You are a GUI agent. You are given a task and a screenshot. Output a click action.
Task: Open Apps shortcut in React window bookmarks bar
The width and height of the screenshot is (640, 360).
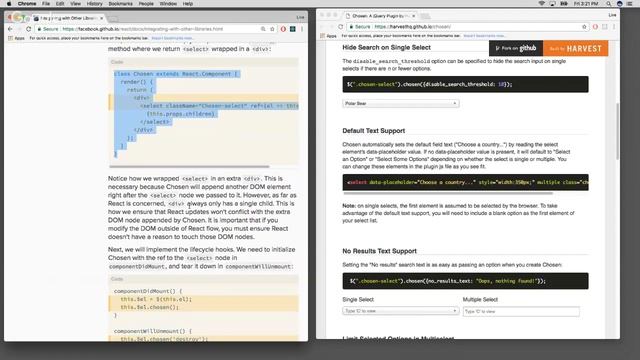click(17, 38)
